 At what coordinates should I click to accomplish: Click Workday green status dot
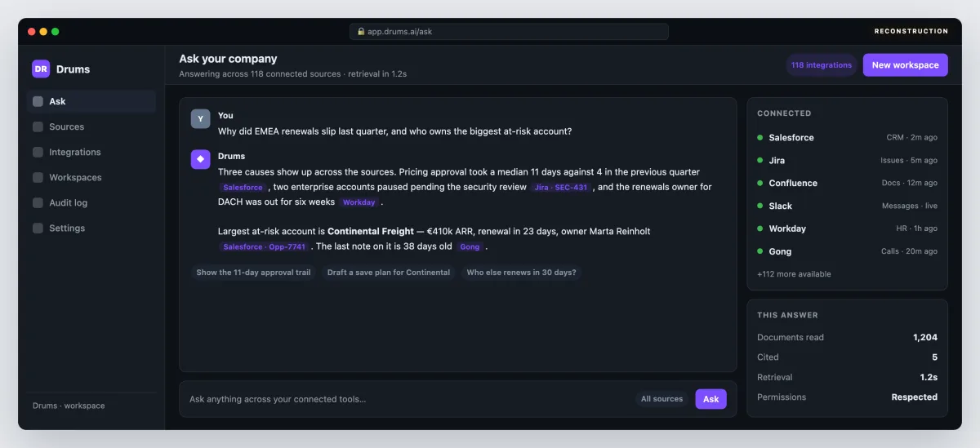[x=760, y=229]
